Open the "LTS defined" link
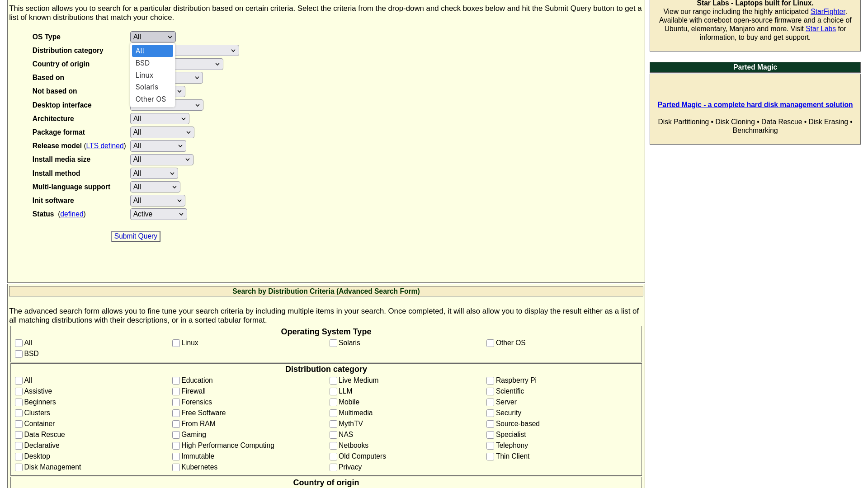 [104, 145]
